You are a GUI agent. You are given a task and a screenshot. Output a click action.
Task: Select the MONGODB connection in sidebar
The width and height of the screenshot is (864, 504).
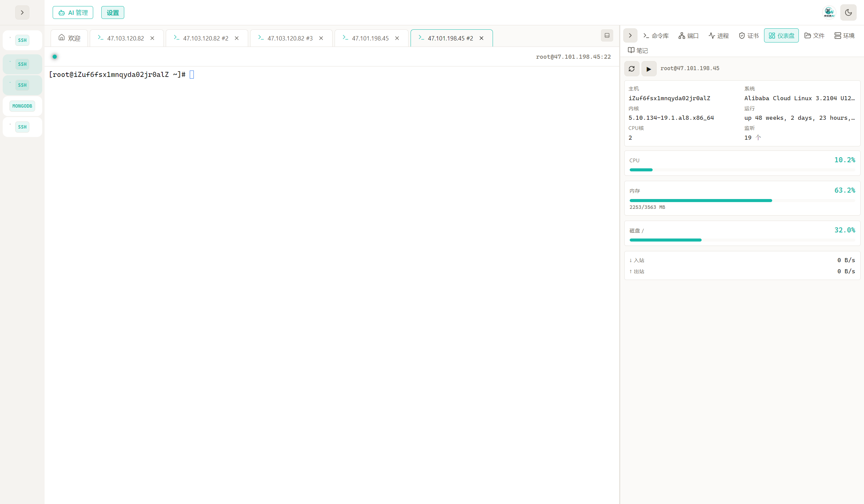point(22,106)
